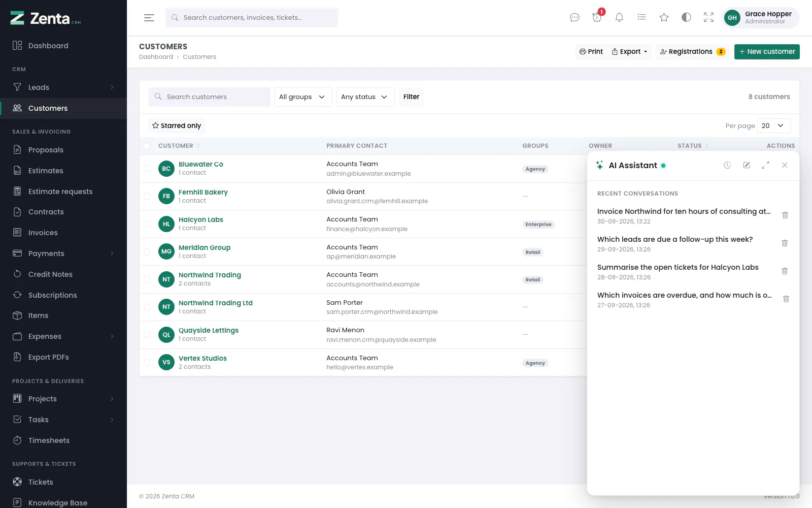Click the Registrations button
Viewport: 812px width, 508px height.
693,52
